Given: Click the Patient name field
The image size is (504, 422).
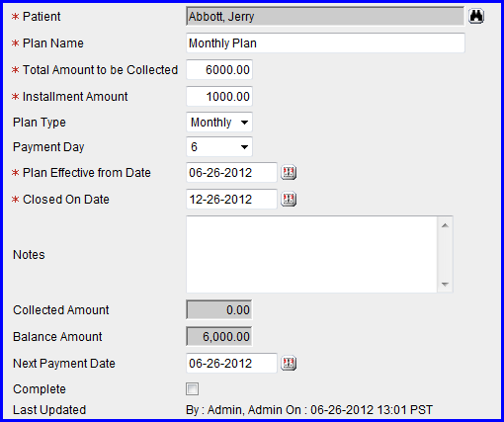Looking at the screenshot, I should point(325,16).
